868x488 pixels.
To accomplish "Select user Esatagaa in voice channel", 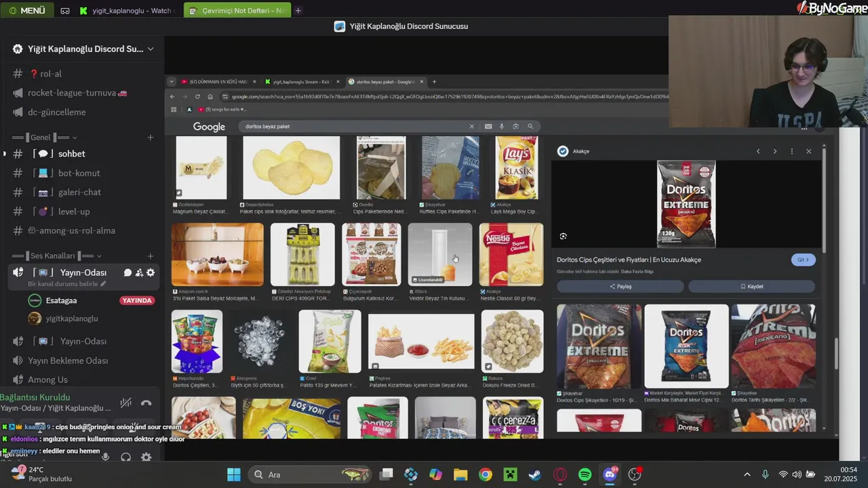I will click(x=61, y=300).
